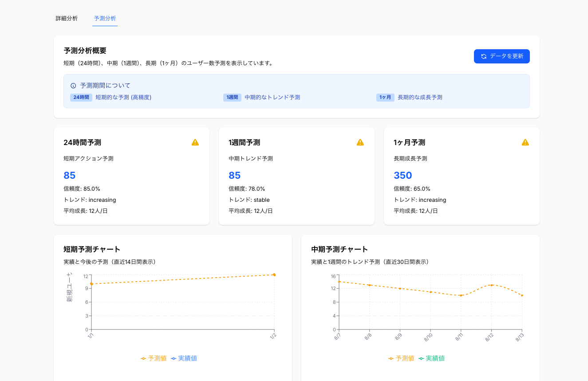Click the 中期予測チャート heading
The width and height of the screenshot is (588, 381).
point(339,249)
